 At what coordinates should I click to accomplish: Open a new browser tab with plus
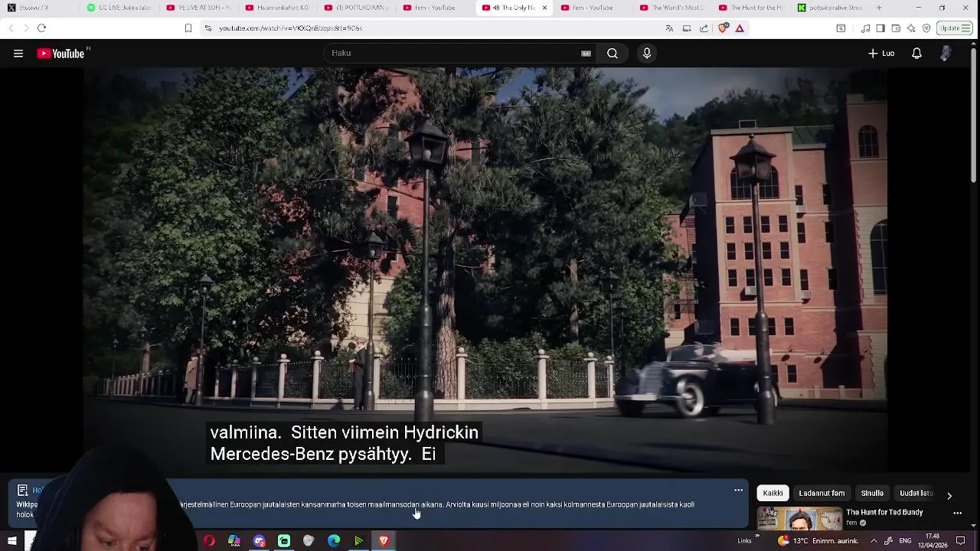pyautogui.click(x=879, y=8)
